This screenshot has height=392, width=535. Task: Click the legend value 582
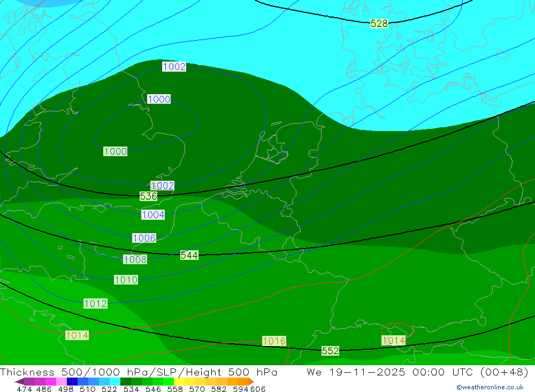coord(218,389)
